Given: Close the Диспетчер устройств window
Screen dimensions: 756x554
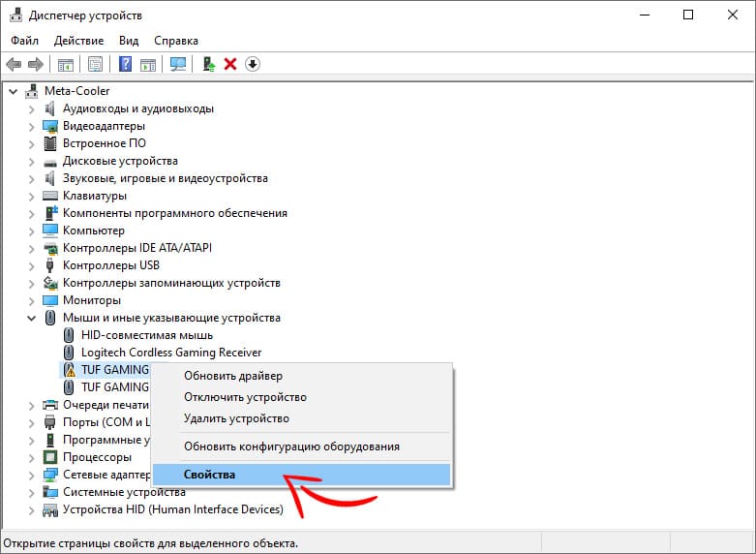Looking at the screenshot, I should [733, 15].
